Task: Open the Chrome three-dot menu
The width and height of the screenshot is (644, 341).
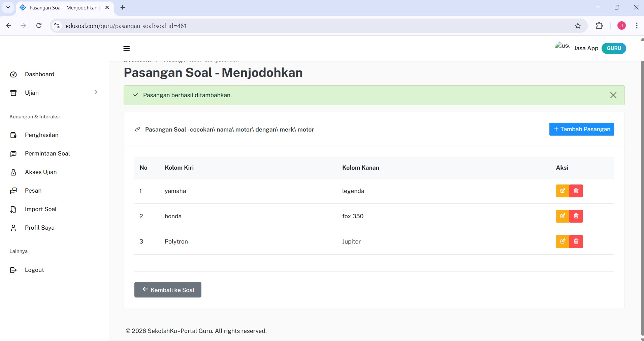Action: (636, 26)
